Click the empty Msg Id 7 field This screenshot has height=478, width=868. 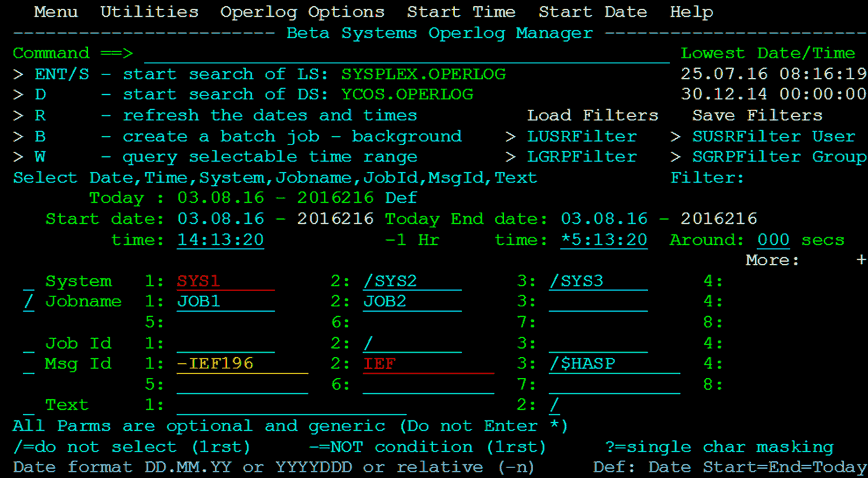614,385
